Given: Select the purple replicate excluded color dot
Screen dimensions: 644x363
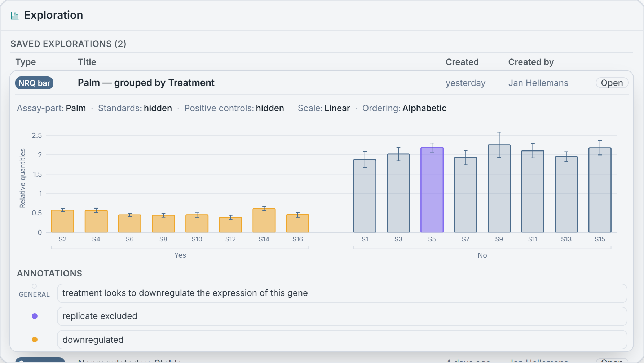Looking at the screenshot, I should click(x=35, y=316).
